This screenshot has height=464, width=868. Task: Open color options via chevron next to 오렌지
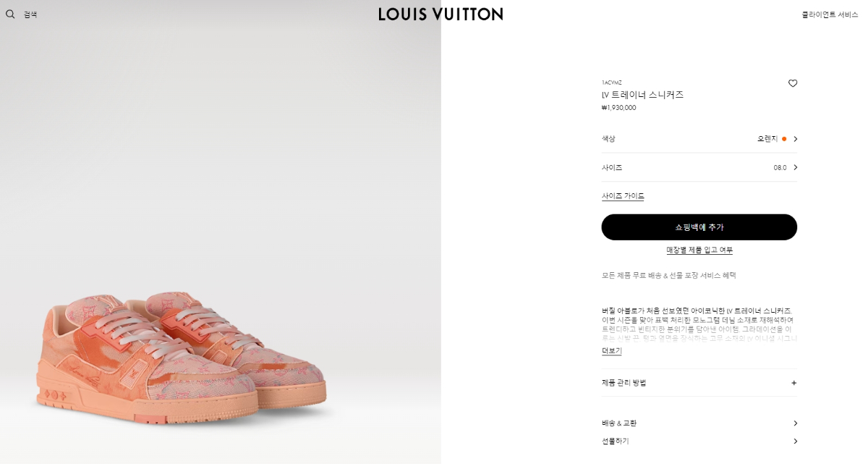pos(795,139)
